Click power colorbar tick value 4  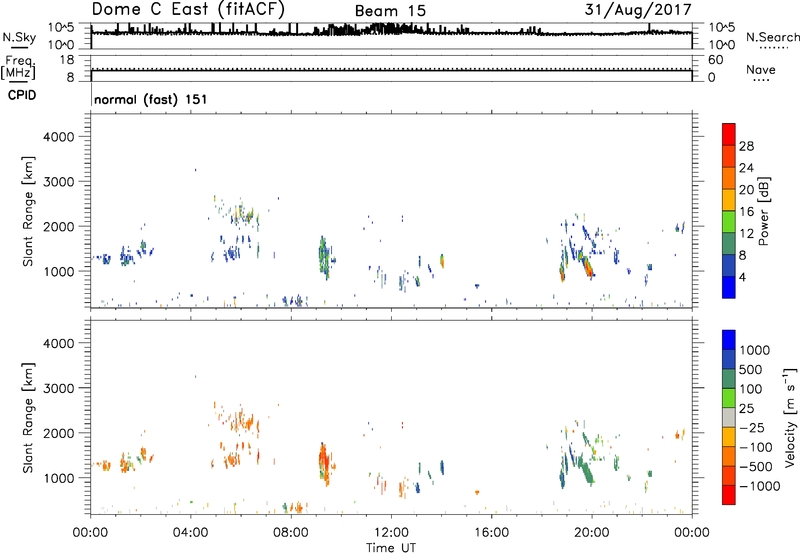(x=742, y=277)
